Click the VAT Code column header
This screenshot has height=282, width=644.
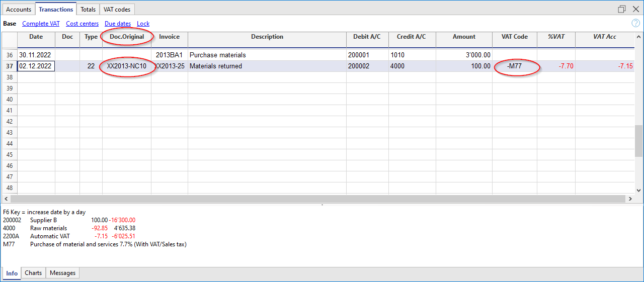click(514, 40)
